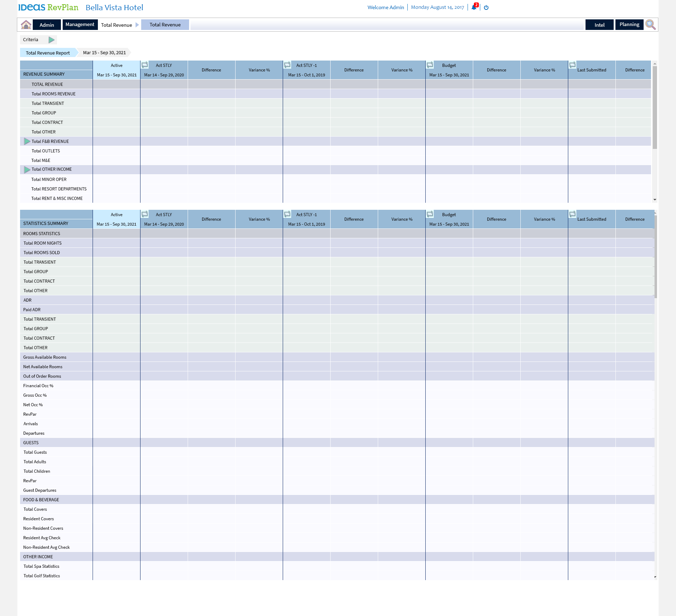The image size is (676, 616).
Task: Open the notifications bell icon
Action: click(x=474, y=7)
